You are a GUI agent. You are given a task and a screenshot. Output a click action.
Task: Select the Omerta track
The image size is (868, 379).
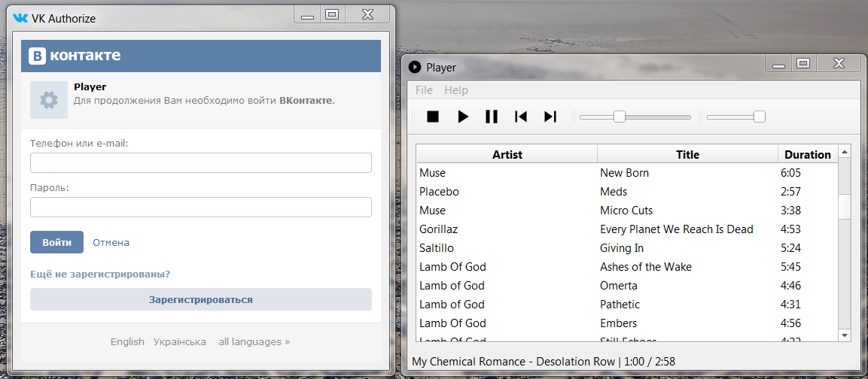(618, 286)
